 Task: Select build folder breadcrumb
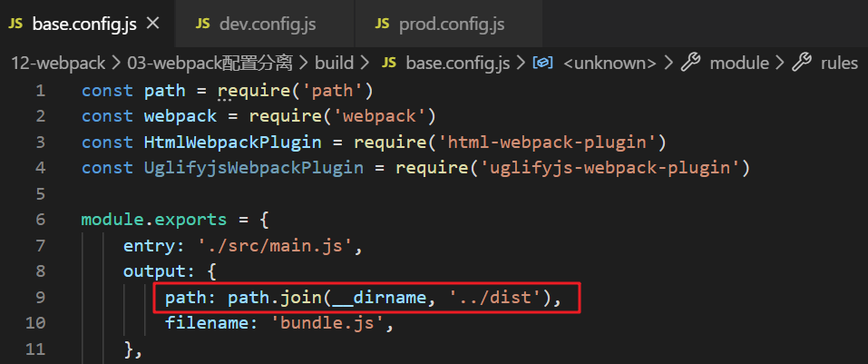(334, 64)
